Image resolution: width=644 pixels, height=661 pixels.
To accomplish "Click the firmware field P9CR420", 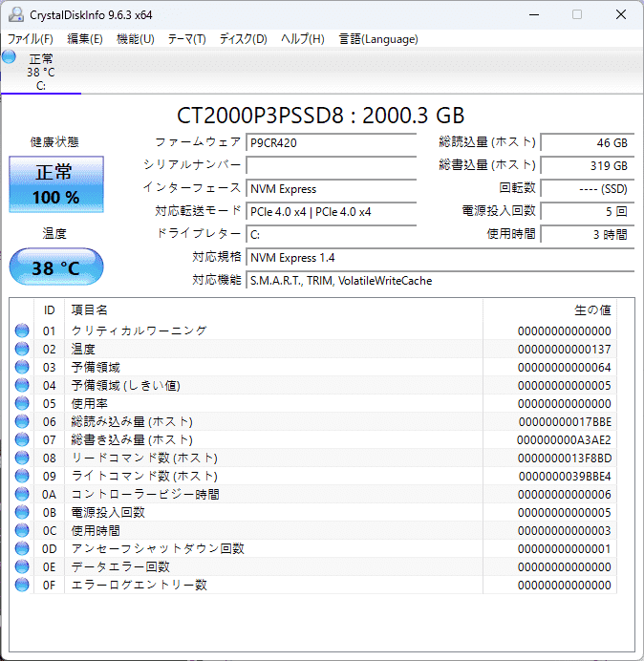I will pyautogui.click(x=331, y=143).
